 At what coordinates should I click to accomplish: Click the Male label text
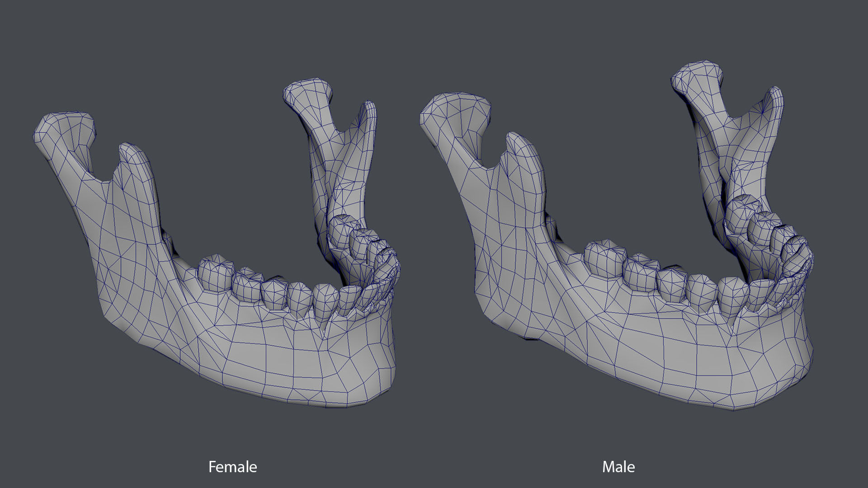618,466
